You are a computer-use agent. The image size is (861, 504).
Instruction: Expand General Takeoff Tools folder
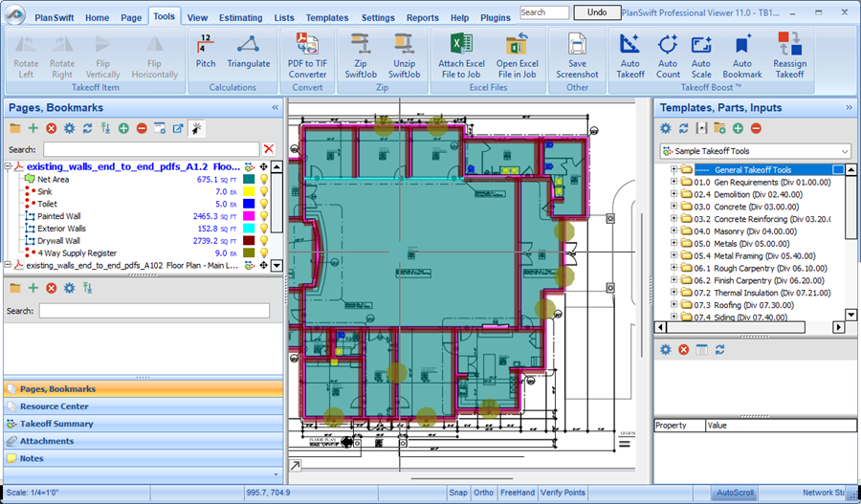(x=673, y=169)
